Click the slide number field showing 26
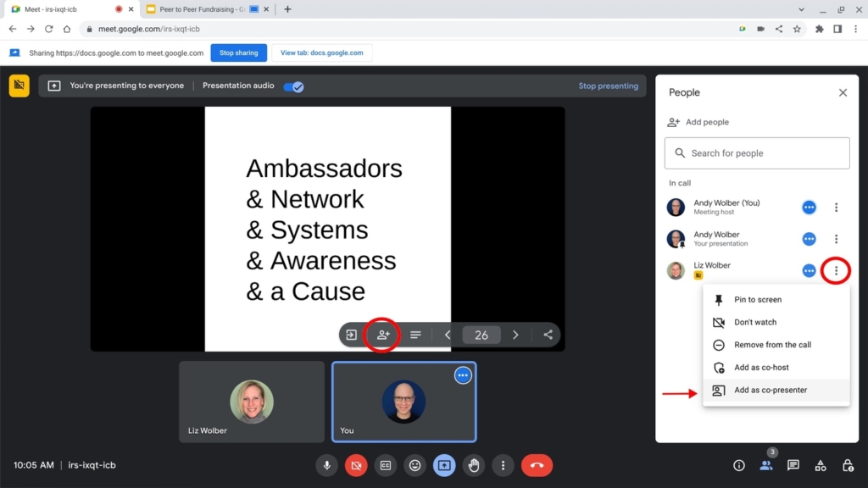This screenshot has width=868, height=488. tap(481, 335)
